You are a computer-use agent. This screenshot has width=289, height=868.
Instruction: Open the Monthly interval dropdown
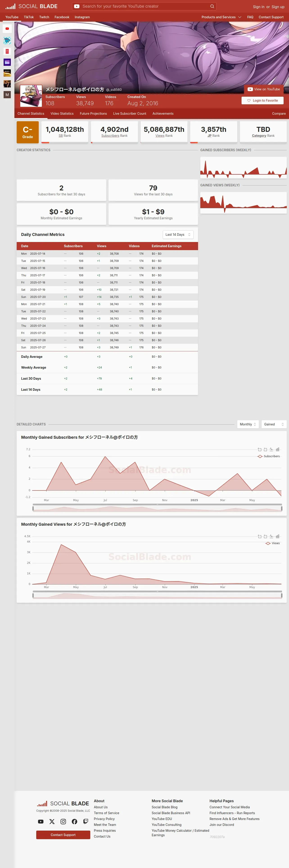248,424
